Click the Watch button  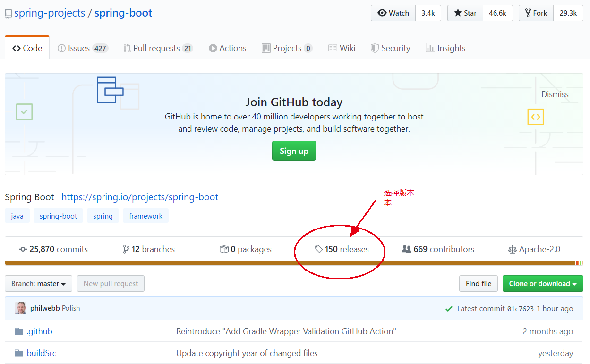393,13
